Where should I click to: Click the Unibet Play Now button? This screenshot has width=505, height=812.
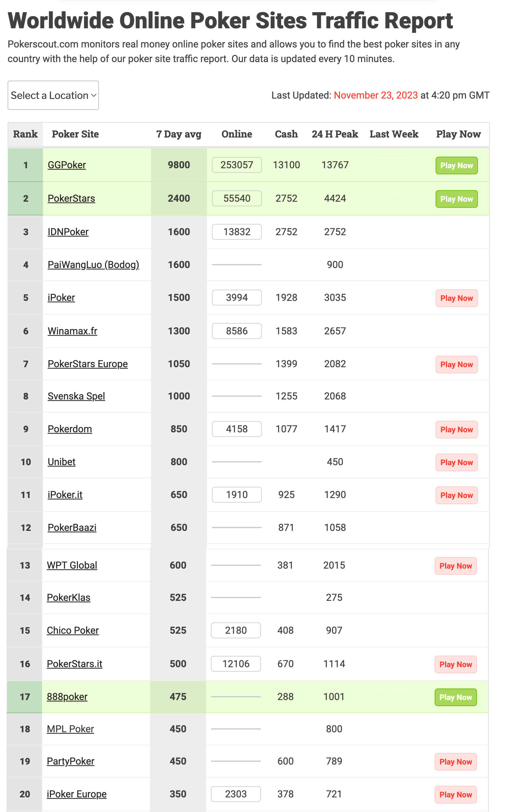(x=456, y=462)
